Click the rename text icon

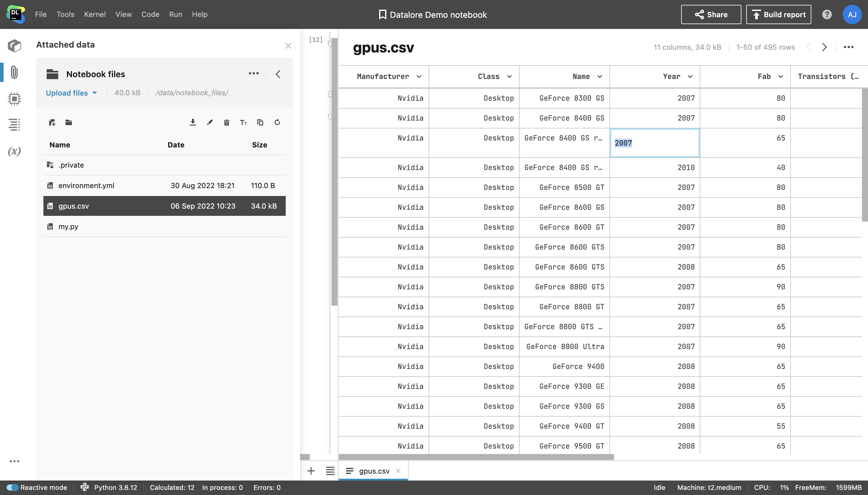243,122
